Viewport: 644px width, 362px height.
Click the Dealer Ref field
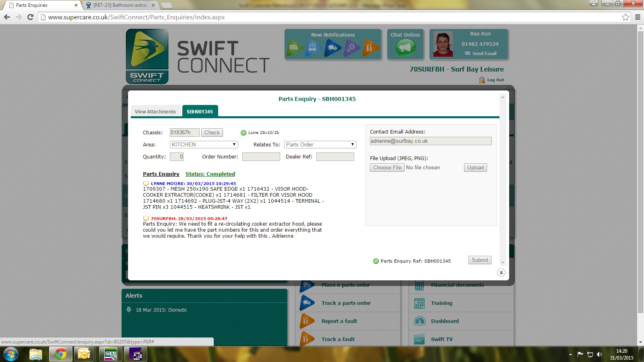(x=335, y=156)
